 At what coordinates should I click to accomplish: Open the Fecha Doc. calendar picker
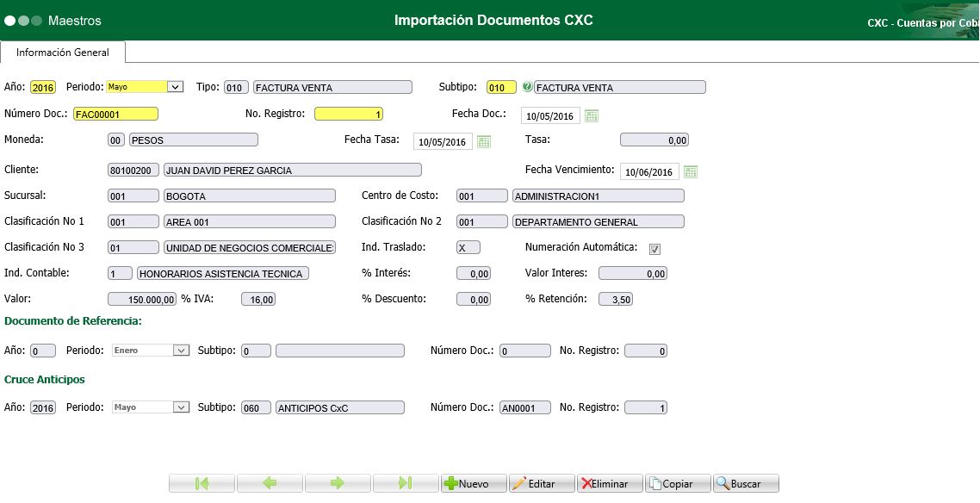pyautogui.click(x=592, y=115)
